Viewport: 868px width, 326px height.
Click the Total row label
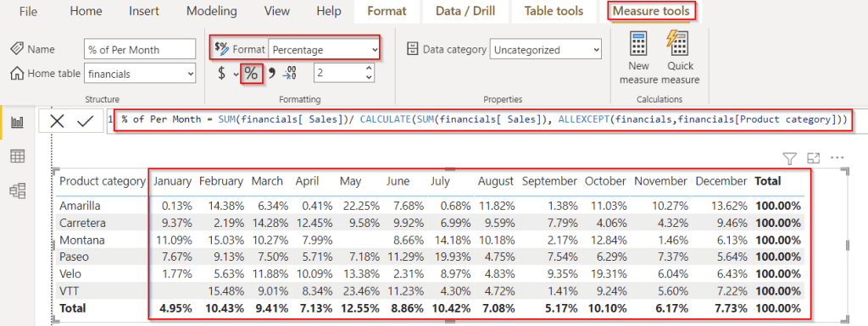pyautogui.click(x=73, y=308)
